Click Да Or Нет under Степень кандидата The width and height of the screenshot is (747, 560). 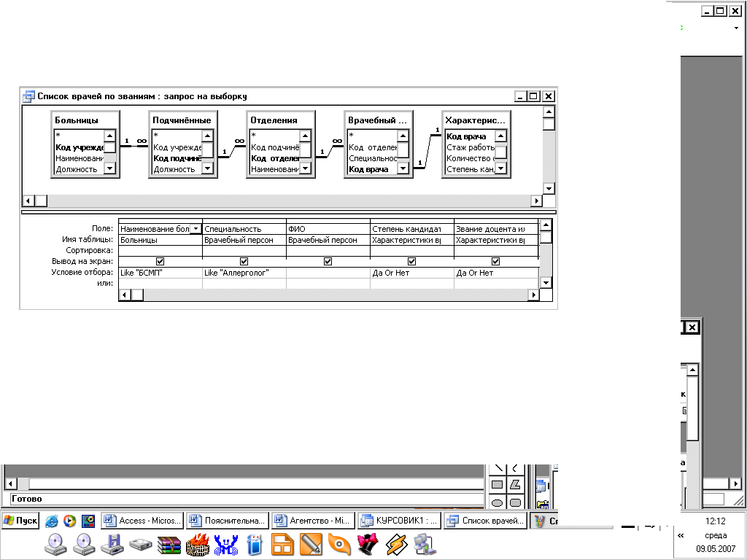coord(411,273)
